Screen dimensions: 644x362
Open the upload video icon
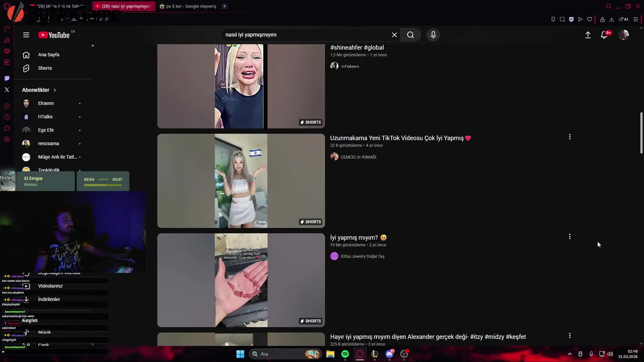588,35
